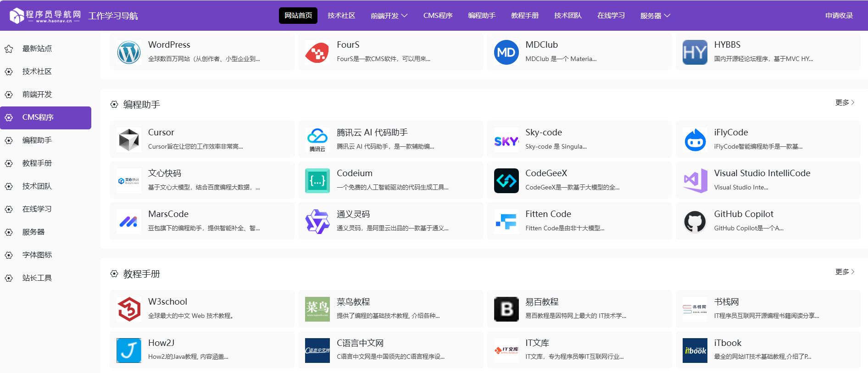Viewport: 868px width, 373px height.
Task: Open 更多 for the 编程助手 section
Action: (845, 102)
